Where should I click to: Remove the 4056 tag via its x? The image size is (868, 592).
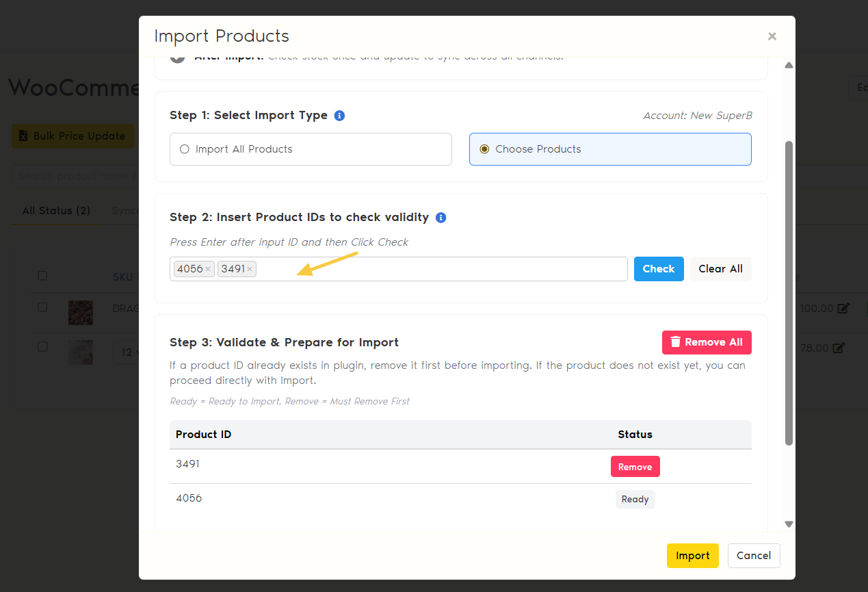[x=208, y=270]
